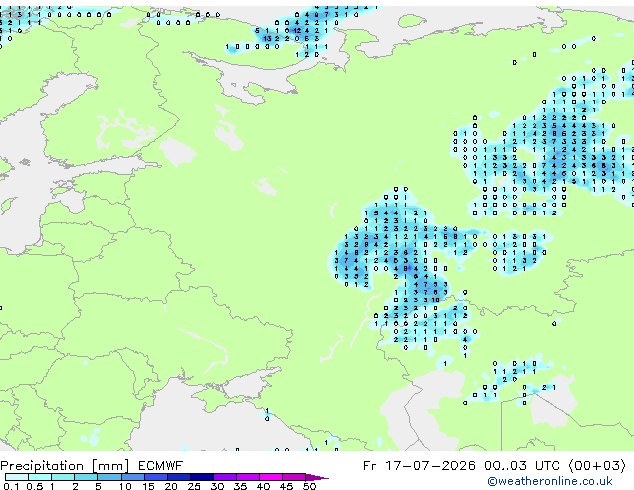Click the date '17-07-2026' text
This screenshot has height=490, width=634.
click(430, 466)
